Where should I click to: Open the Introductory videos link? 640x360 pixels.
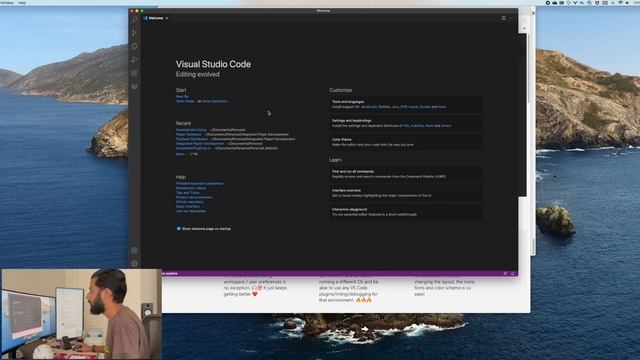pyautogui.click(x=191, y=188)
